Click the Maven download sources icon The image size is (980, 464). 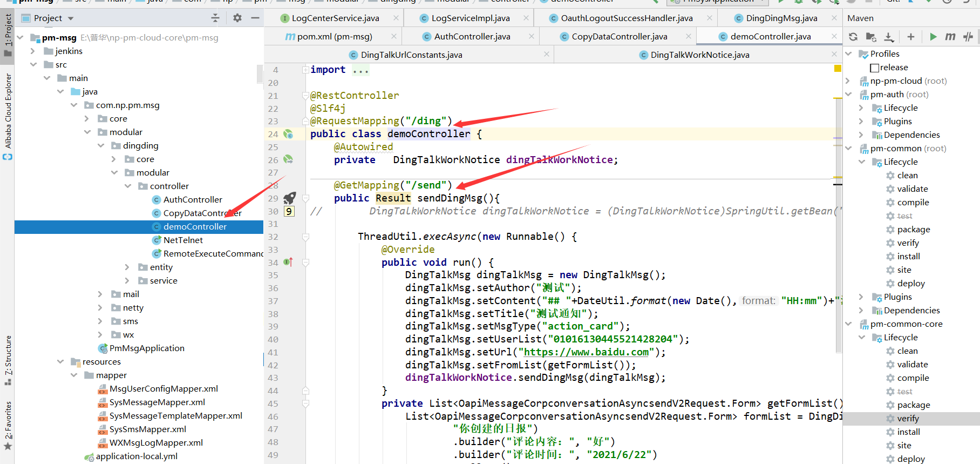889,37
